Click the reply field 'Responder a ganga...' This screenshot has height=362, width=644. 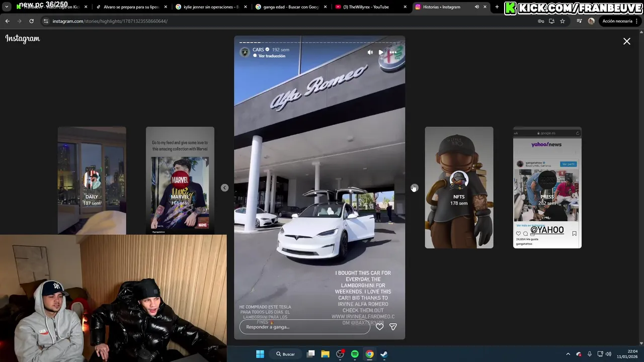(x=304, y=327)
